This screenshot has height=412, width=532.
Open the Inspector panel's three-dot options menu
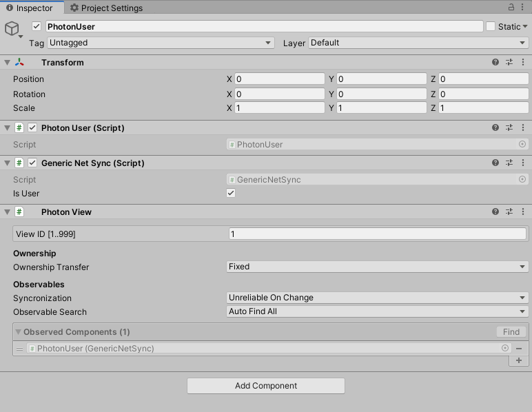pyautogui.click(x=522, y=7)
